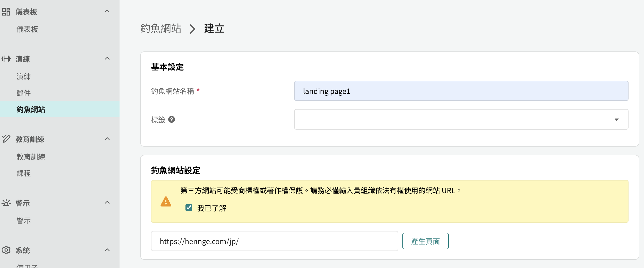This screenshot has height=268, width=644.
Task: Go back via the 釣魚網站 breadcrumb link
Action: point(161,28)
